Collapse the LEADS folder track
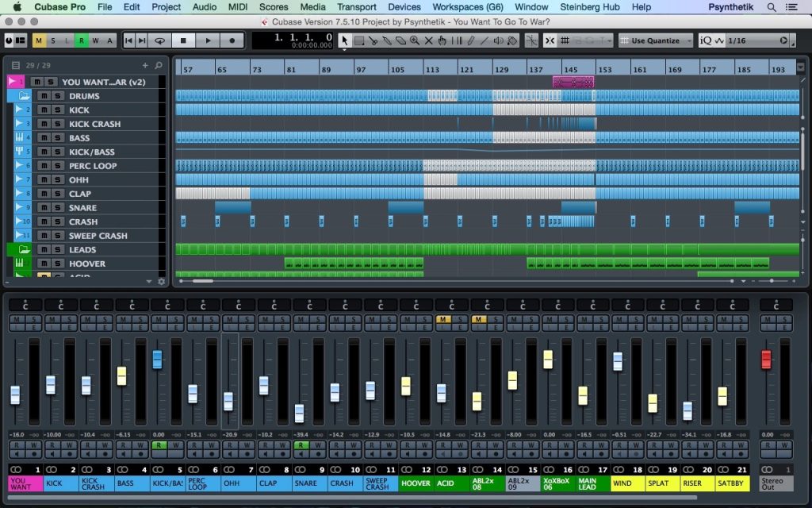 tap(23, 249)
